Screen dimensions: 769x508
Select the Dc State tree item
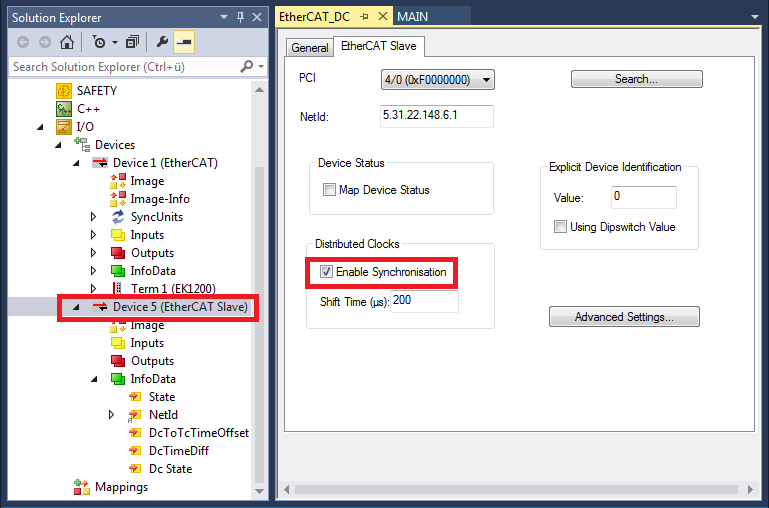[x=170, y=469]
